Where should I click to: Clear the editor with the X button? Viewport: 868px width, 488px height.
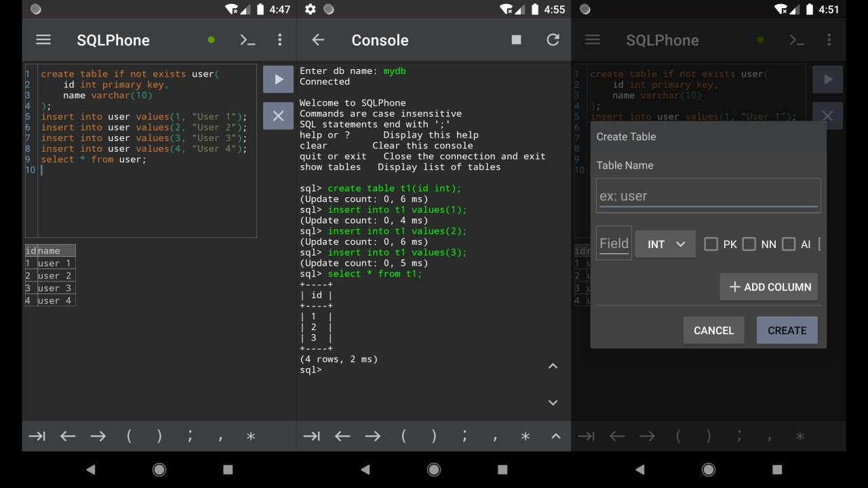pos(278,116)
